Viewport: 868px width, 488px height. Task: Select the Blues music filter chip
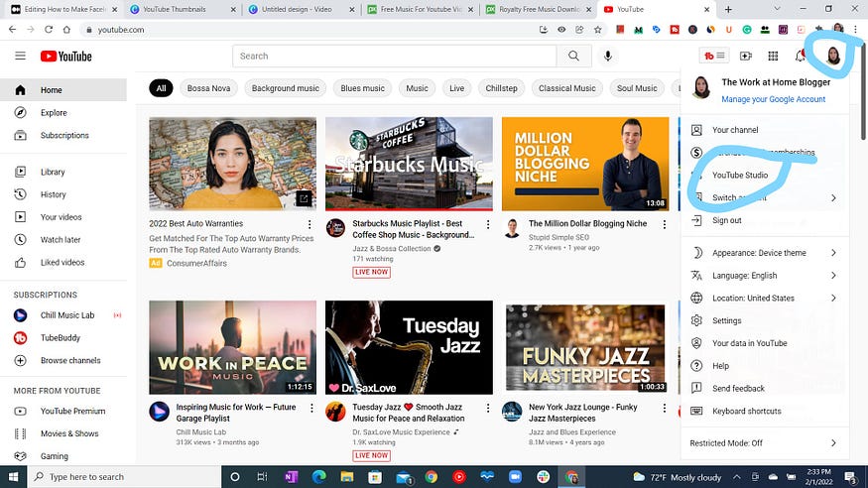pos(363,88)
